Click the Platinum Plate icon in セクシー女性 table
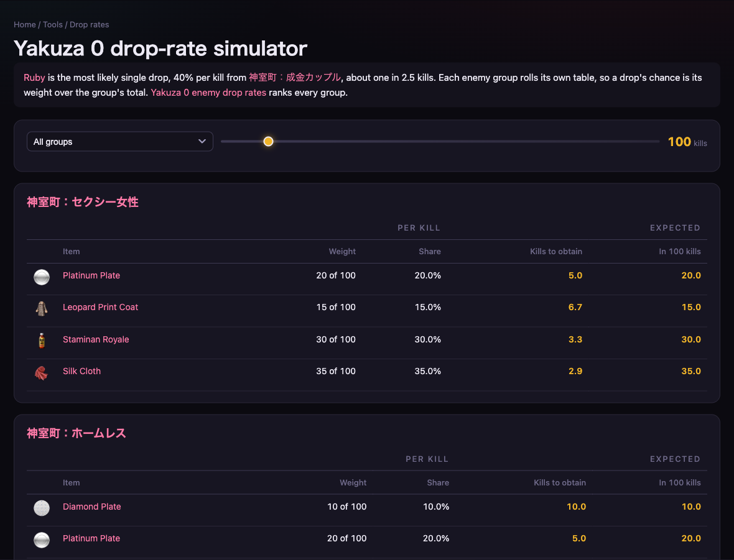This screenshot has width=734, height=560. [x=42, y=277]
